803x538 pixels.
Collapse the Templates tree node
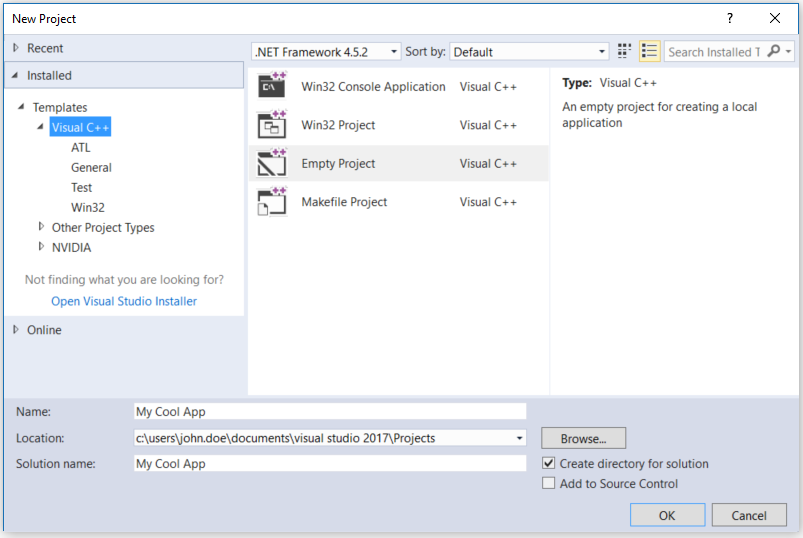tap(21, 106)
